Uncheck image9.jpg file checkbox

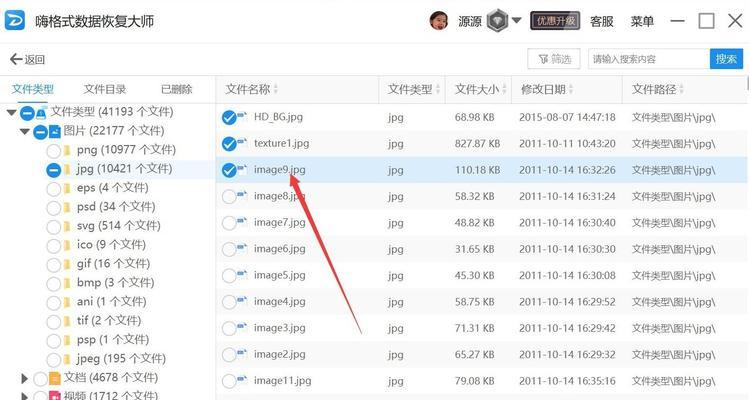point(229,170)
